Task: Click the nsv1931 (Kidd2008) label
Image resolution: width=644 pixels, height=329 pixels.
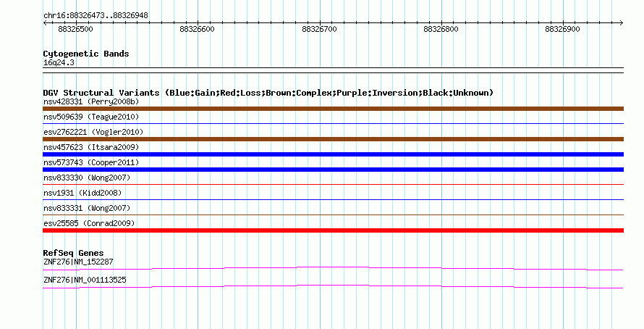Action: click(x=82, y=193)
